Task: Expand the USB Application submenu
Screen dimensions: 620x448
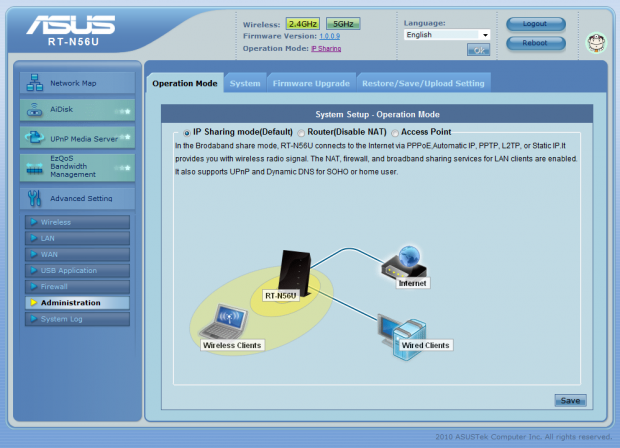Action: [x=77, y=270]
